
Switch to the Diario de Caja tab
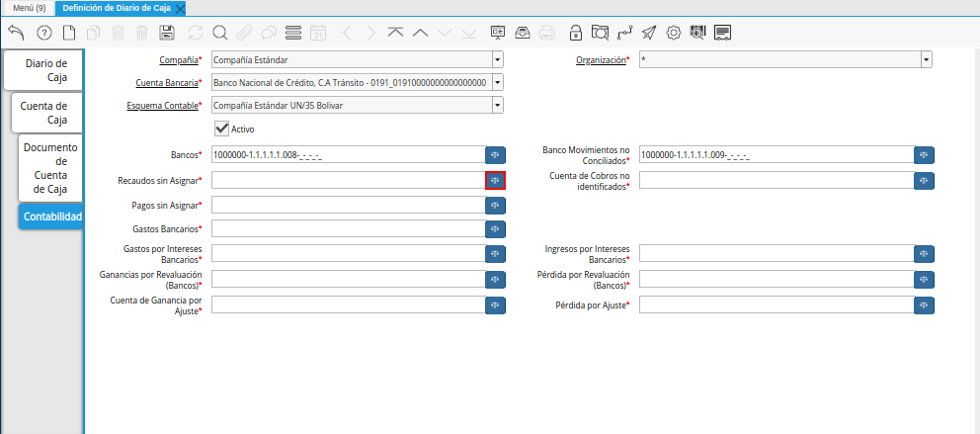pyautogui.click(x=45, y=70)
